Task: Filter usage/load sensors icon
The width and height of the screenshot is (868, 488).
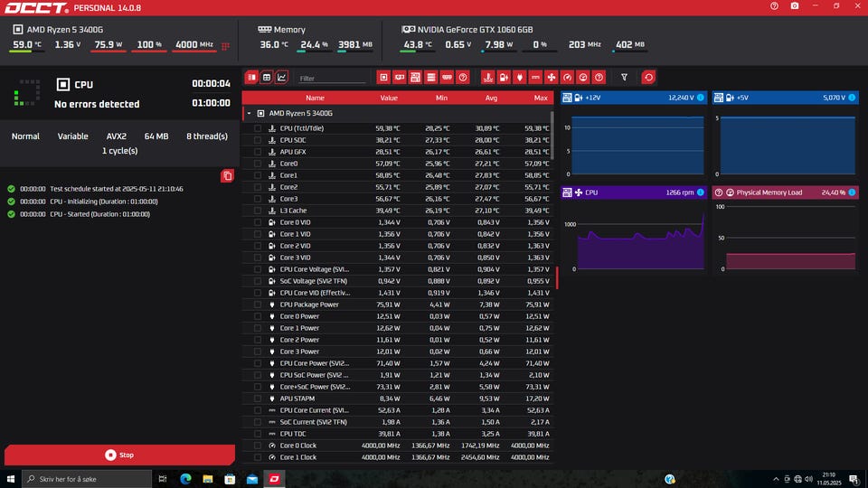Action: pos(583,78)
